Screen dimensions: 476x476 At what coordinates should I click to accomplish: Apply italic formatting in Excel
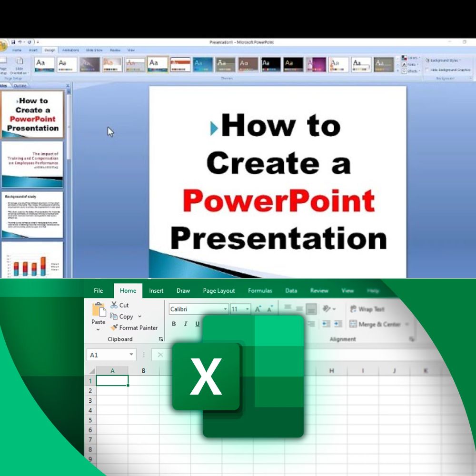pyautogui.click(x=186, y=324)
